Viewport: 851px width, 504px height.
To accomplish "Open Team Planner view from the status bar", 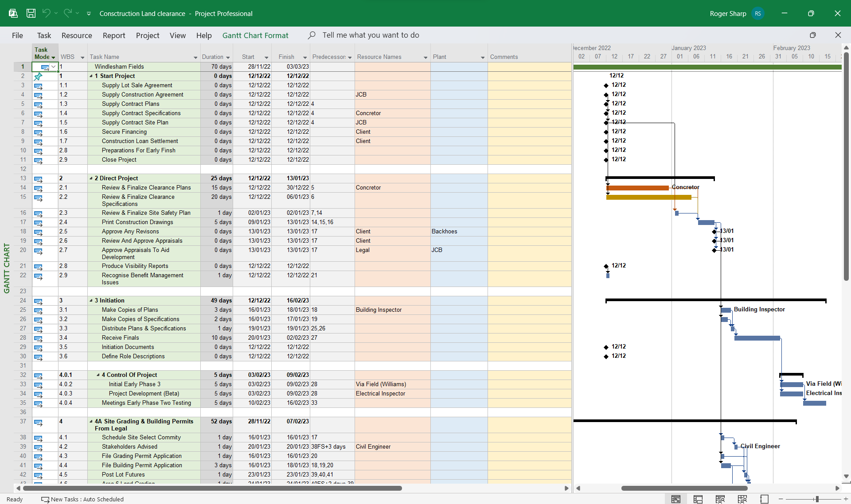I will point(719,499).
